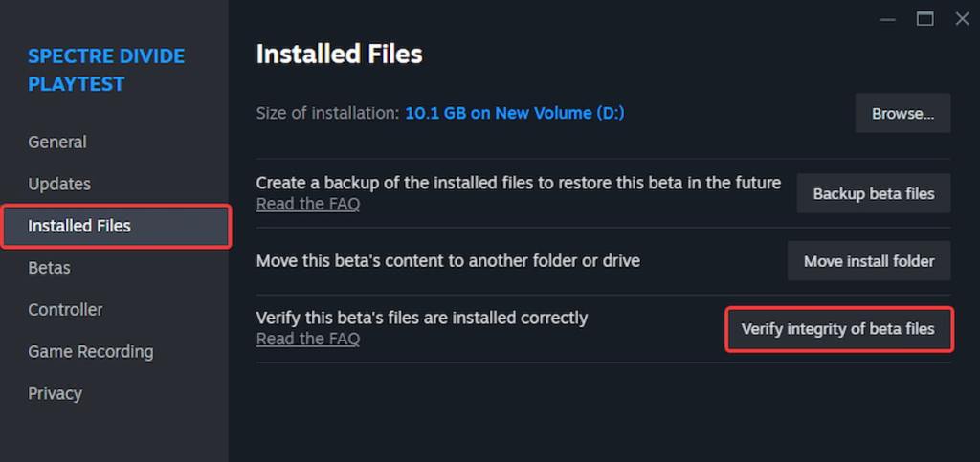Switch to the Updates section

point(59,185)
